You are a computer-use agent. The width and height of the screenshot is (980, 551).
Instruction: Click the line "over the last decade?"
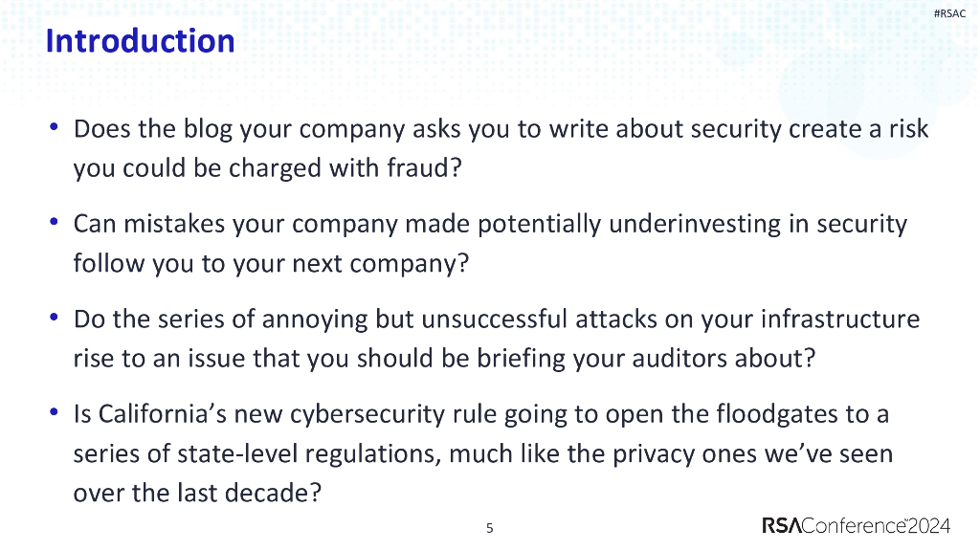point(195,493)
